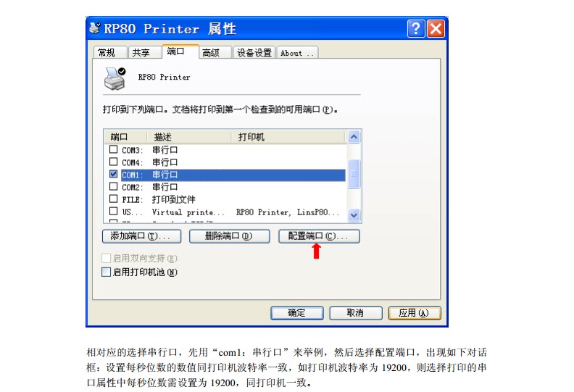Switch to the 常规 tab
The width and height of the screenshot is (574, 392).
(x=110, y=52)
